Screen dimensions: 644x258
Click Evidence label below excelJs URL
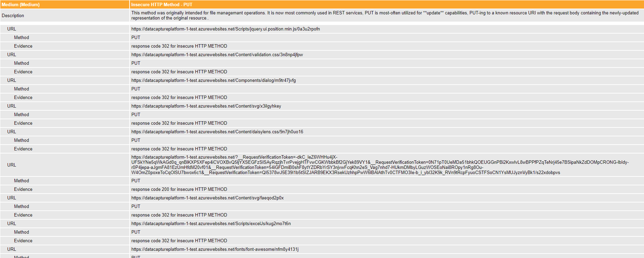point(23,241)
